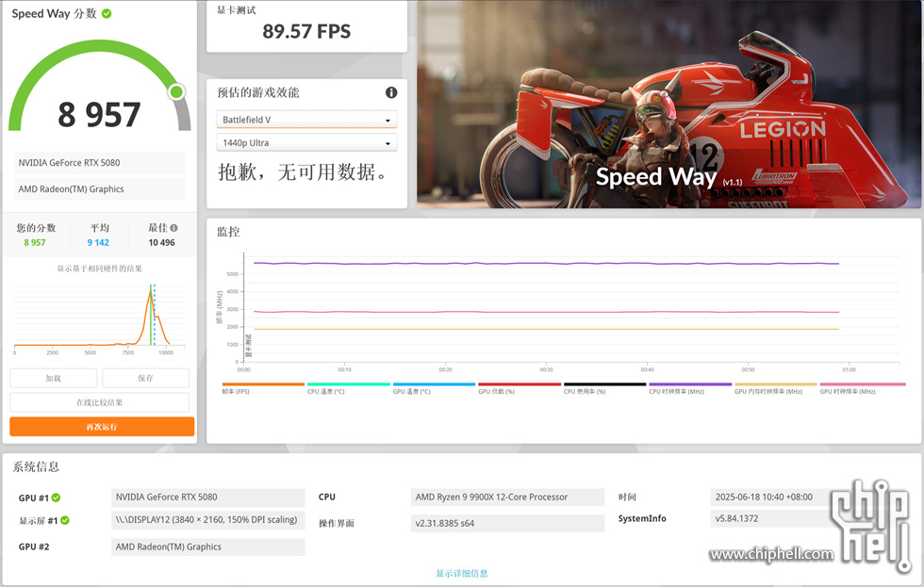Select the GPU #2 AMD Radeon(TM) Graphics field
This screenshot has width=924, height=587.
click(x=208, y=547)
